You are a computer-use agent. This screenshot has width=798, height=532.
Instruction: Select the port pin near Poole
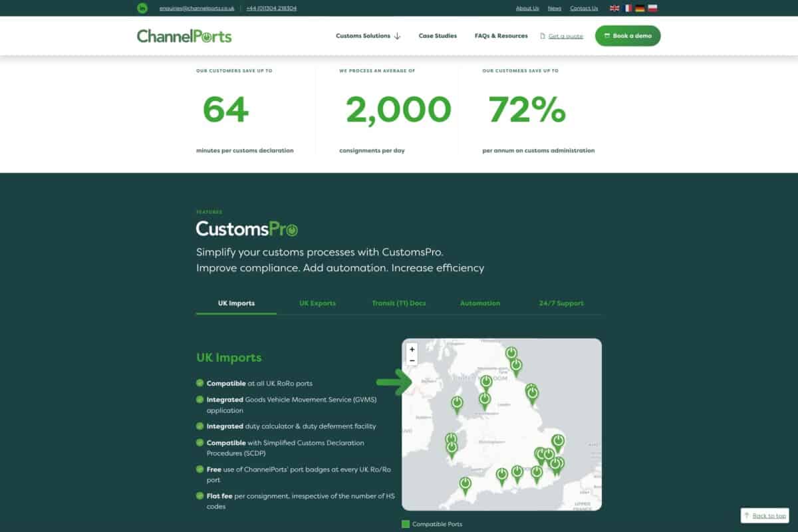pos(502,476)
